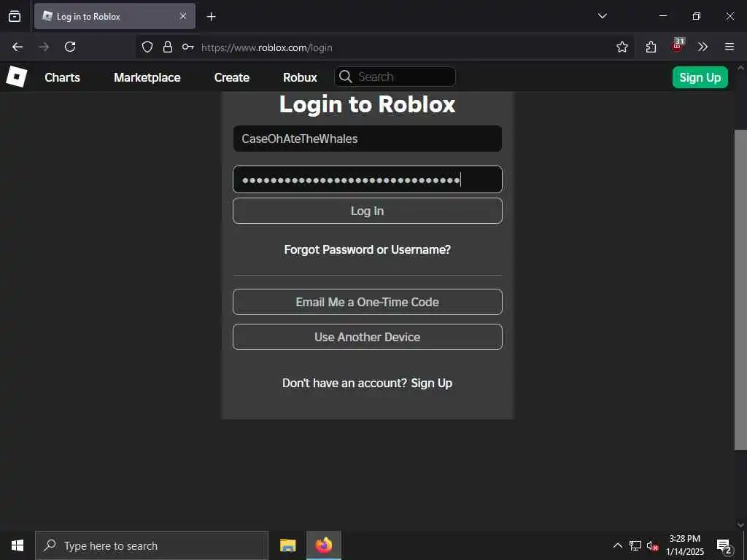Open Firefox View button in the tab strip
The width and height of the screenshot is (747, 560).
pos(15,16)
